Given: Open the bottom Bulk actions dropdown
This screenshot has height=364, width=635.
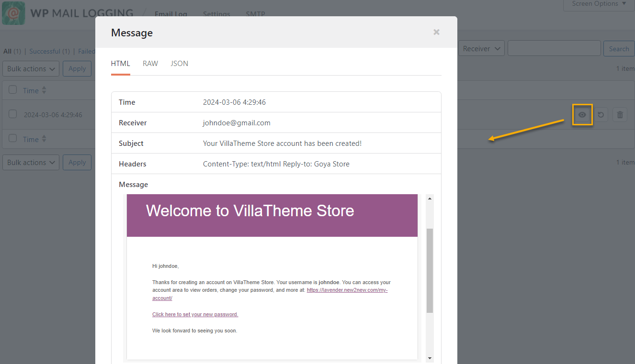Looking at the screenshot, I should coord(31,163).
